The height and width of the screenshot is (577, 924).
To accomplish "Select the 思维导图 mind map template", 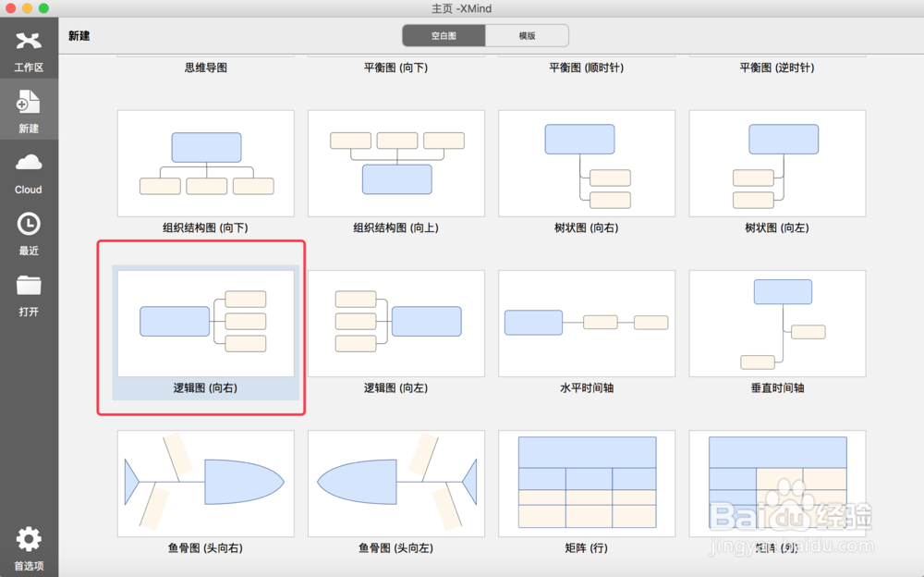I will [205, 67].
